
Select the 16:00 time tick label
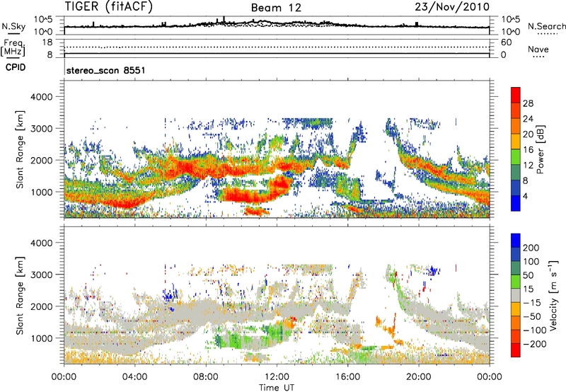347,377
